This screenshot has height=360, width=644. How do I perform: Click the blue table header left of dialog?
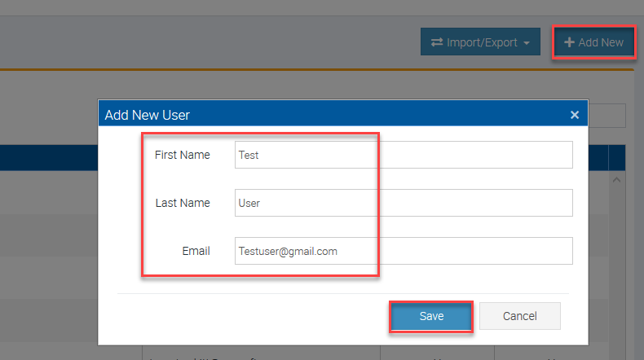[49, 157]
